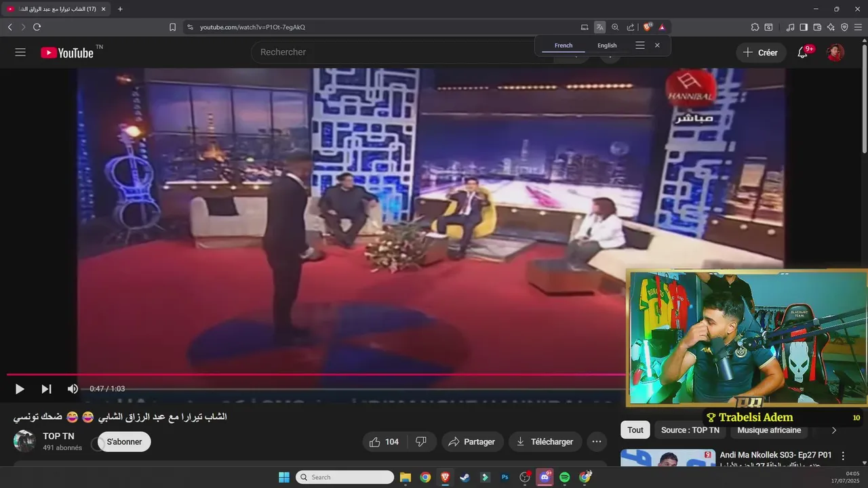The height and width of the screenshot is (488, 868).
Task: Open the Andi Ma Nkollek S03 recommended video
Action: [x=776, y=455]
